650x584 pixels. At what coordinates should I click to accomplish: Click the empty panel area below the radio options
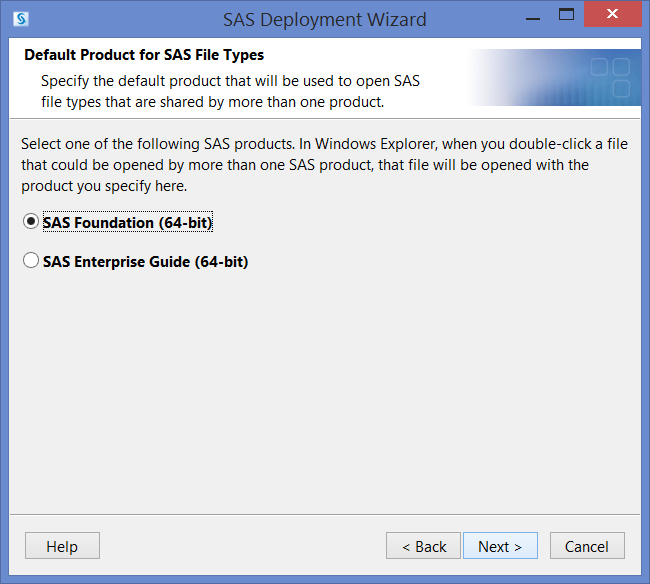point(325,390)
